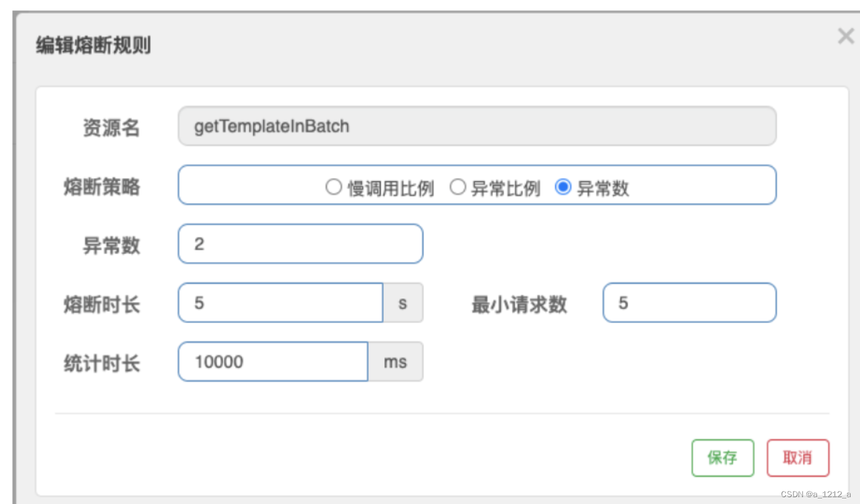The height and width of the screenshot is (504, 860).
Task: Choose the 异常比例 strategy option
Action: tap(458, 186)
